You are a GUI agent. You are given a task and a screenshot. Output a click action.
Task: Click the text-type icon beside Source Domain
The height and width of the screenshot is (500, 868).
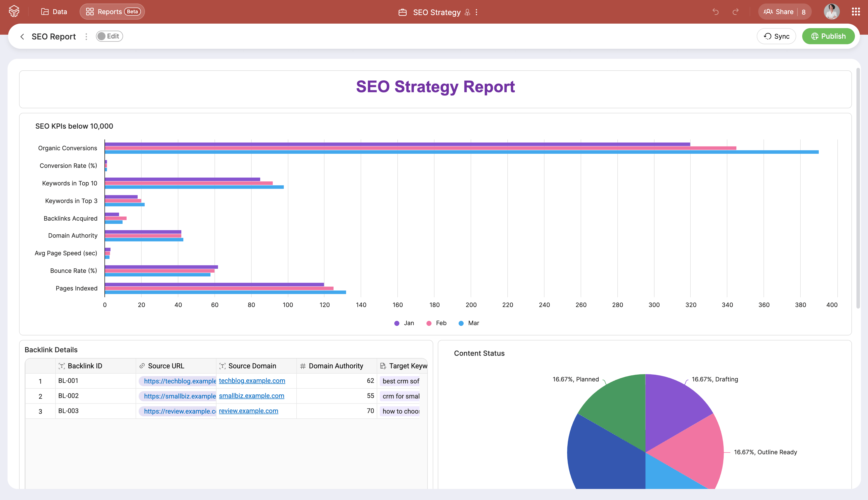point(223,366)
